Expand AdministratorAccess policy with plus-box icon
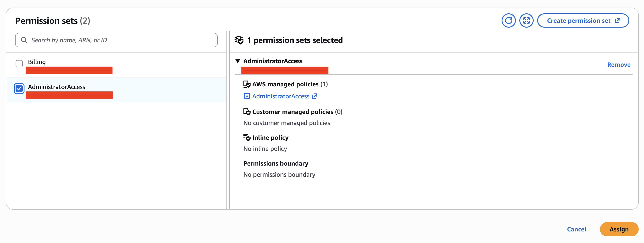Image resolution: width=644 pixels, height=243 pixels. click(247, 96)
